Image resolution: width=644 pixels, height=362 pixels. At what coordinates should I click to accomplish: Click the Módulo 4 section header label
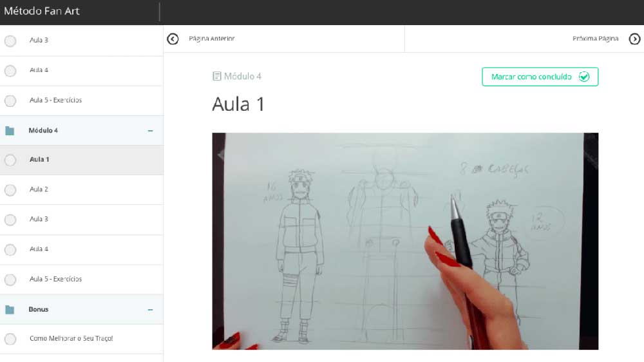click(x=43, y=130)
